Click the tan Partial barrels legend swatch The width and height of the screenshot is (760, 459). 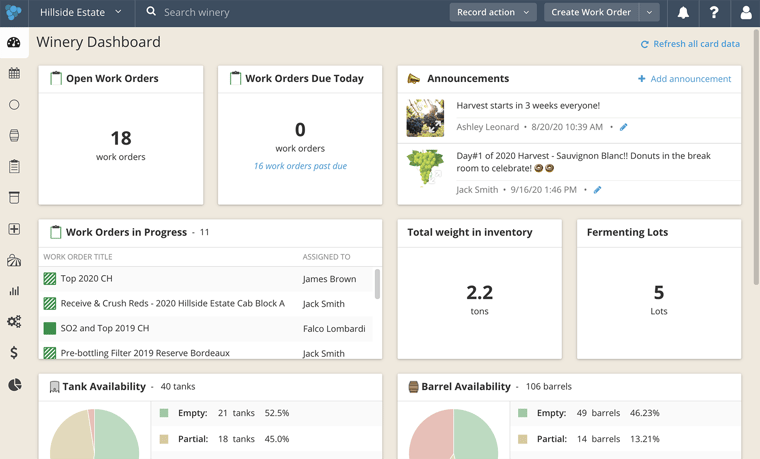click(x=522, y=439)
